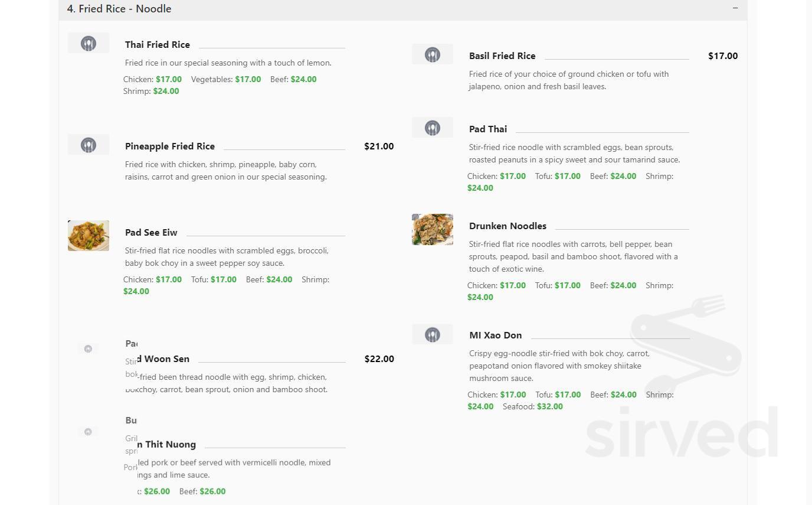This screenshot has width=812, height=505.
Task: Click the $21.00 price for Pineapple Fried Rice
Action: [x=378, y=146]
